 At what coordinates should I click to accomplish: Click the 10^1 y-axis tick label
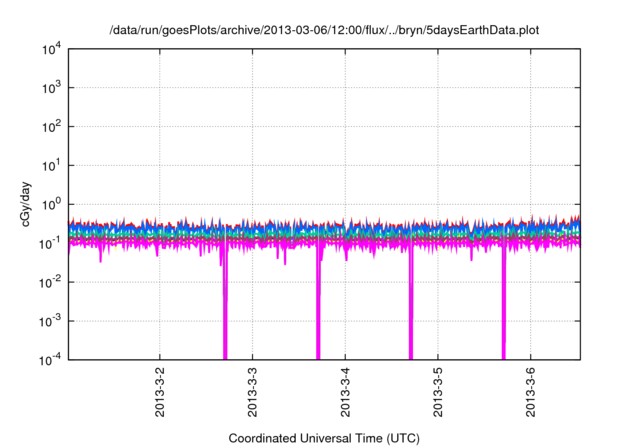pyautogui.click(x=51, y=166)
